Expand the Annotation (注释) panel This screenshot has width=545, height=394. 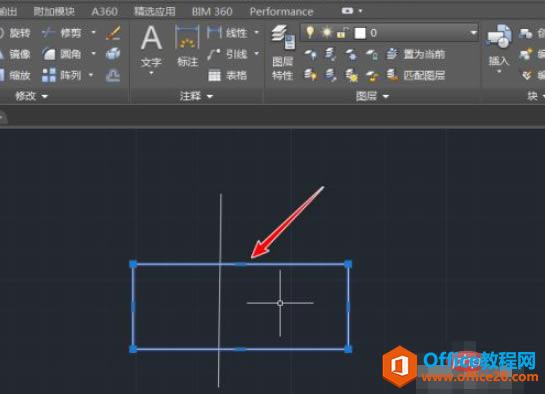(196, 96)
